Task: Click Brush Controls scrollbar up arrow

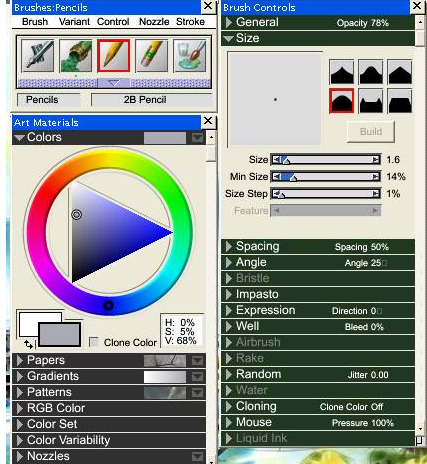Action: pos(420,22)
